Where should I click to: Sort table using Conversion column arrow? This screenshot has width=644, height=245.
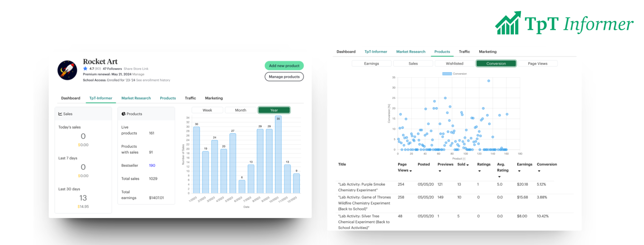click(x=539, y=171)
